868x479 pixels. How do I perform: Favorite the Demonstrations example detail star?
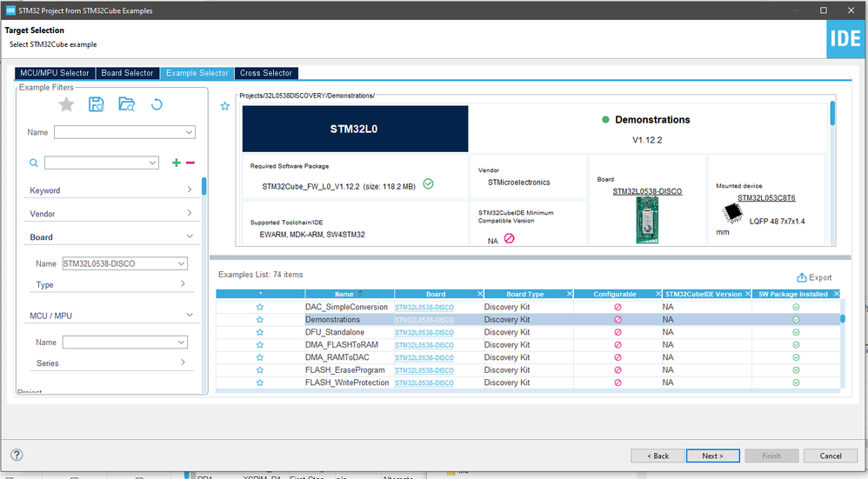[224, 106]
